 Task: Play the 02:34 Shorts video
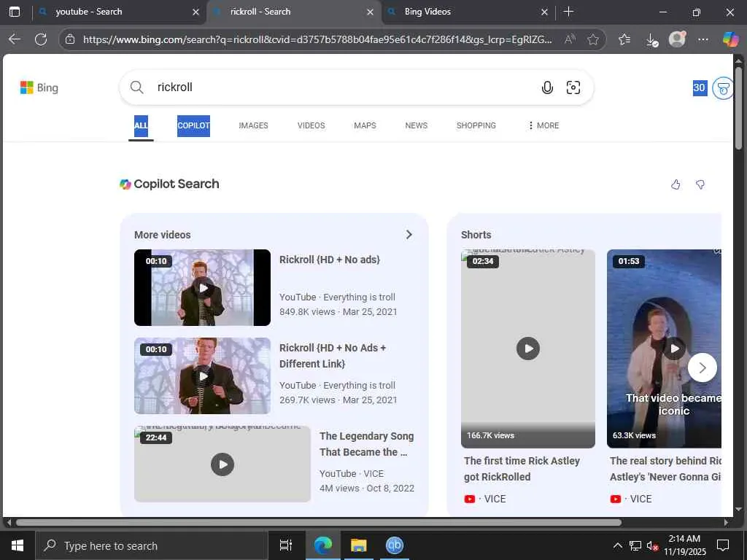[528, 349]
